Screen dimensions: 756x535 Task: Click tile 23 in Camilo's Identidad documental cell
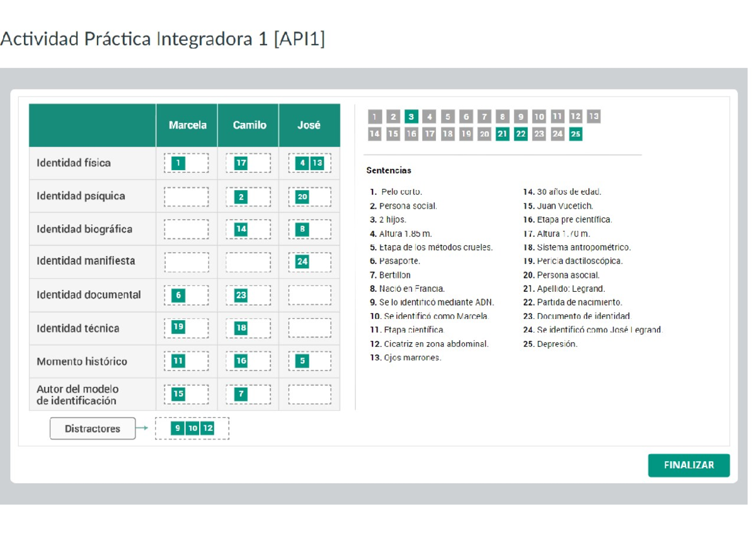241,295
